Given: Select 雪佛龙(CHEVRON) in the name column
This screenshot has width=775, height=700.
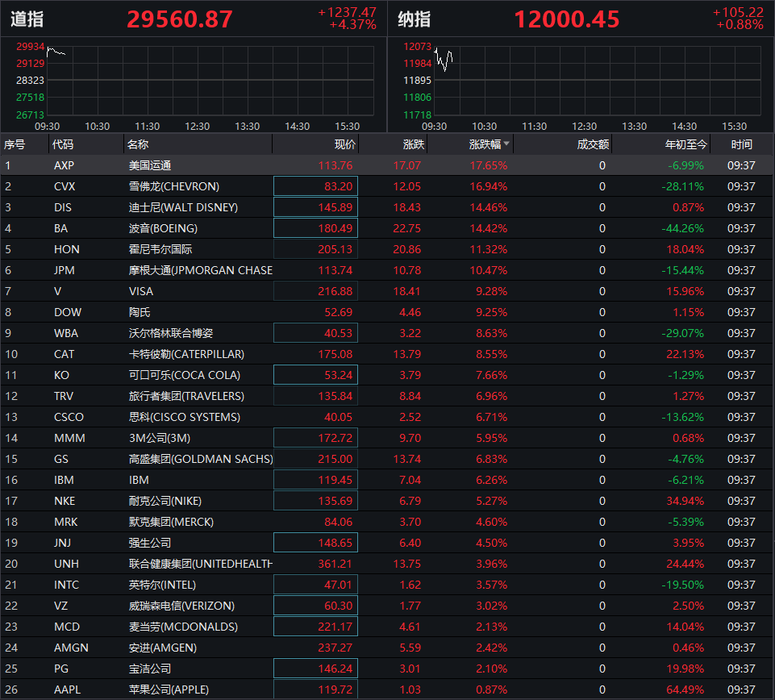Looking at the screenshot, I should (x=174, y=186).
